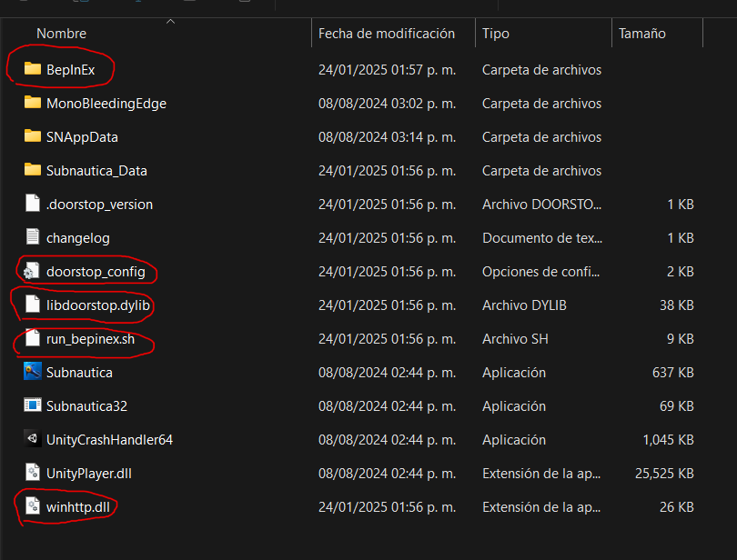737x560 pixels.
Task: Click the Subnautica32 application icon
Action: point(33,405)
